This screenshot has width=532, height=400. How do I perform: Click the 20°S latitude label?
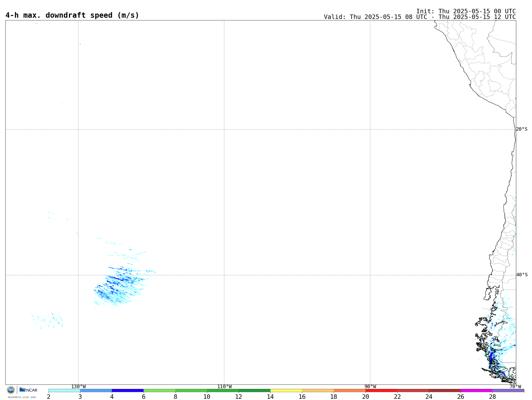click(x=522, y=129)
